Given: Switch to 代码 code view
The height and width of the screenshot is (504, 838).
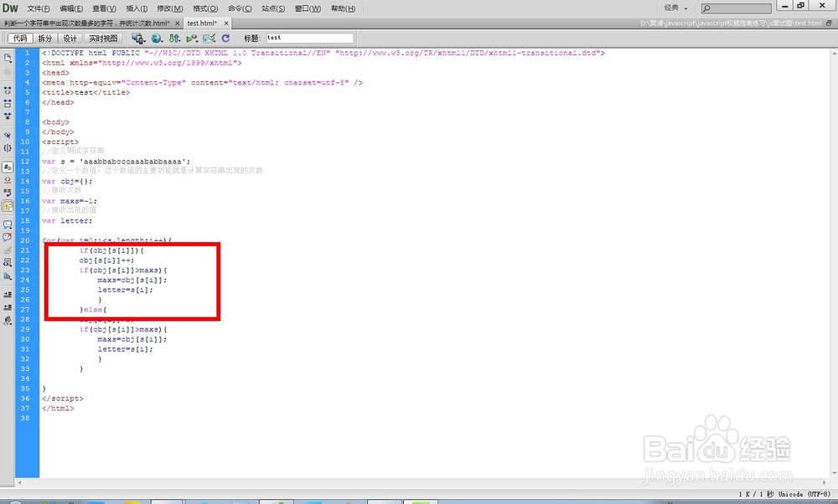Looking at the screenshot, I should pos(20,39).
